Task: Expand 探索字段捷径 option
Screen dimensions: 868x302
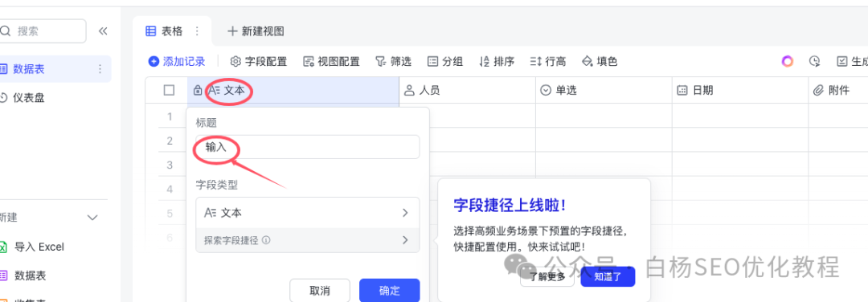Action: (x=308, y=240)
